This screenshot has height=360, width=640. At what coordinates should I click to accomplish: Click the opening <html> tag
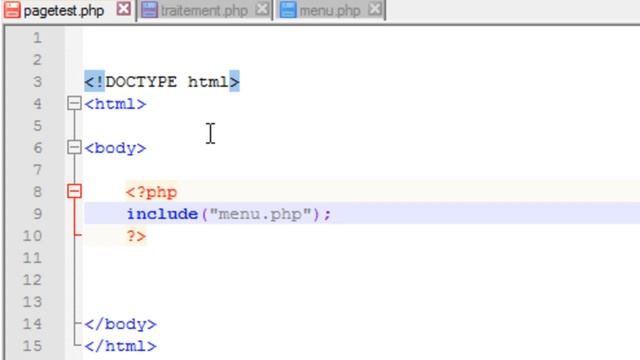(x=115, y=104)
